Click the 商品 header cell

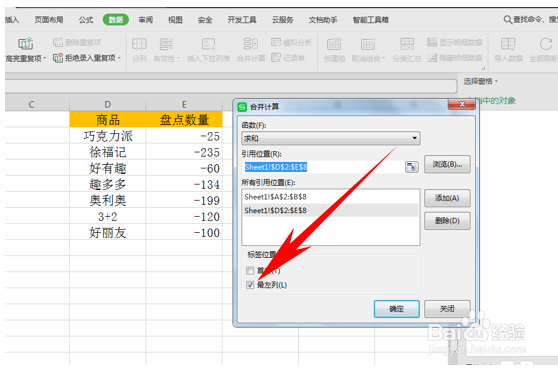107,120
